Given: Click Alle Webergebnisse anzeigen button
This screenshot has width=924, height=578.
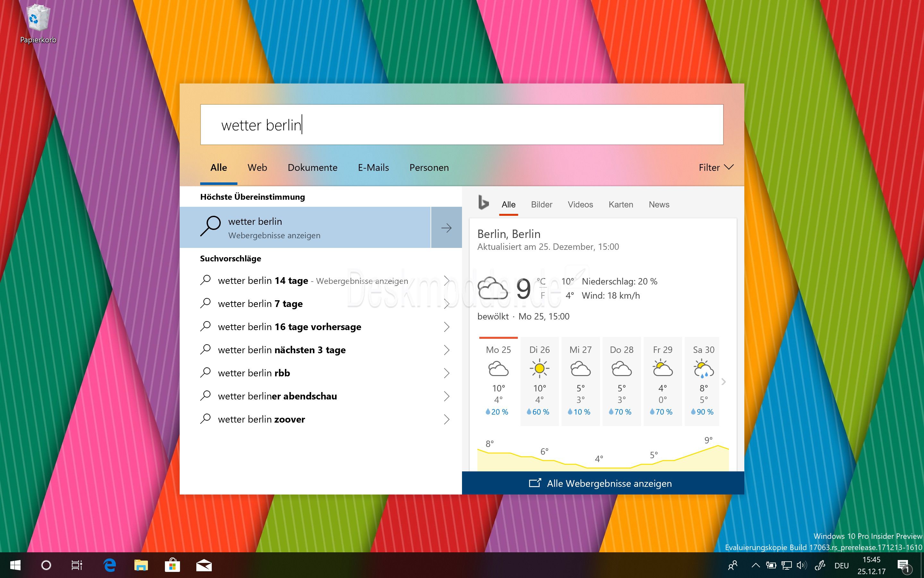Looking at the screenshot, I should coord(603,483).
